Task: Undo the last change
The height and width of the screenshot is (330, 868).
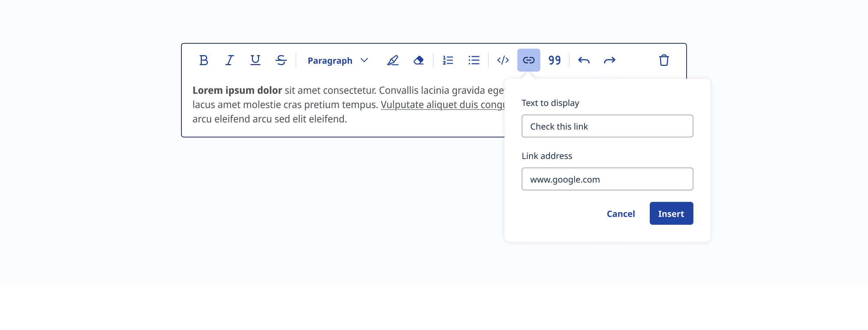Action: (x=584, y=60)
